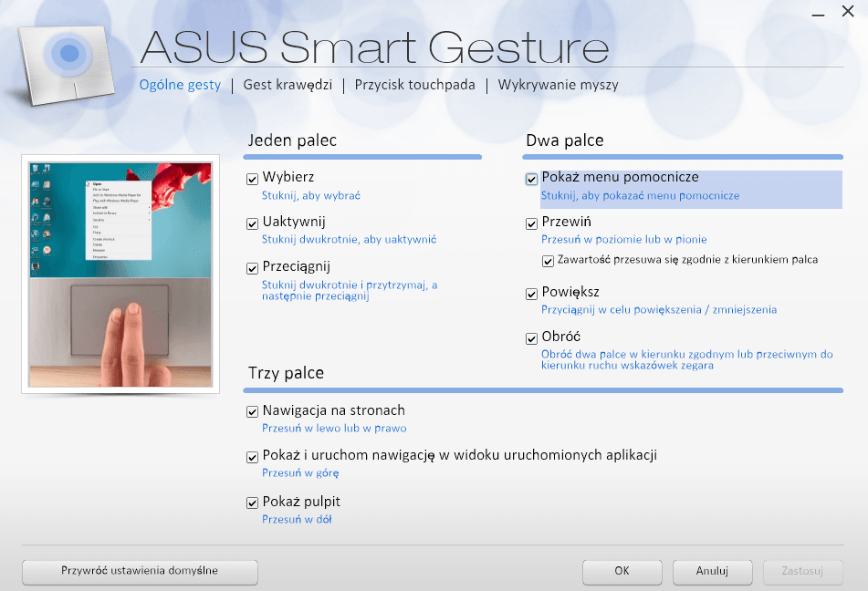868x591 pixels.
Task: Click 'Przyciągnij w celu powiększenia / zmniejszenia' text
Action: (x=659, y=310)
